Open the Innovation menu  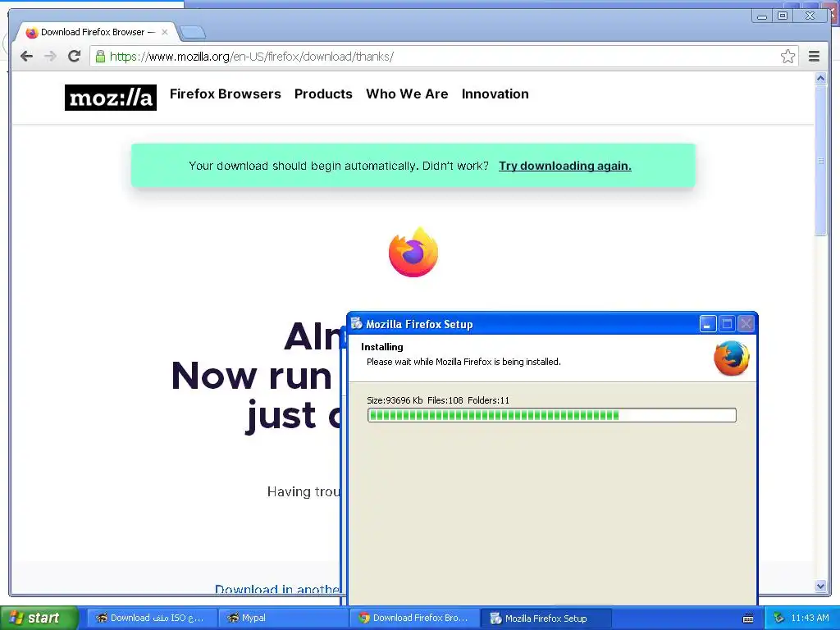[x=495, y=94]
